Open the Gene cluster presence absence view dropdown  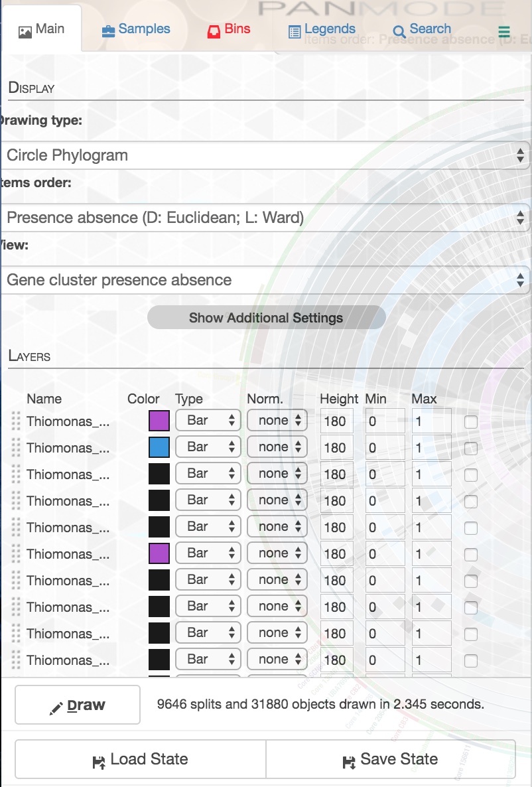click(x=265, y=280)
